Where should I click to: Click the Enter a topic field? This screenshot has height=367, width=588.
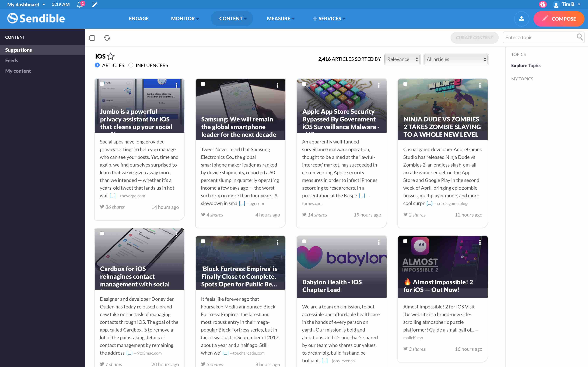click(x=539, y=37)
